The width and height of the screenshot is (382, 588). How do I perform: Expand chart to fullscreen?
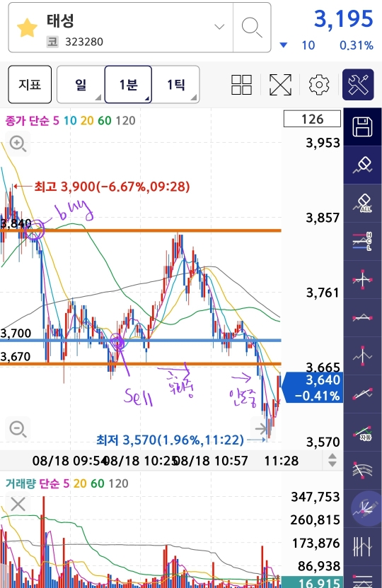280,84
